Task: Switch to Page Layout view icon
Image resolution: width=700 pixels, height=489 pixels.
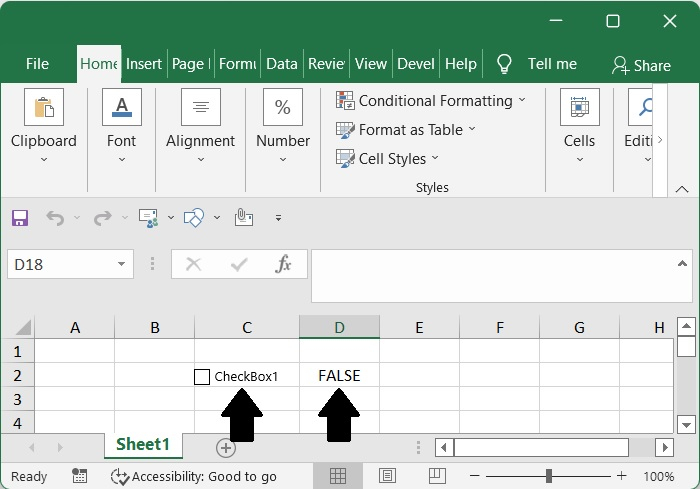Action: click(x=387, y=476)
